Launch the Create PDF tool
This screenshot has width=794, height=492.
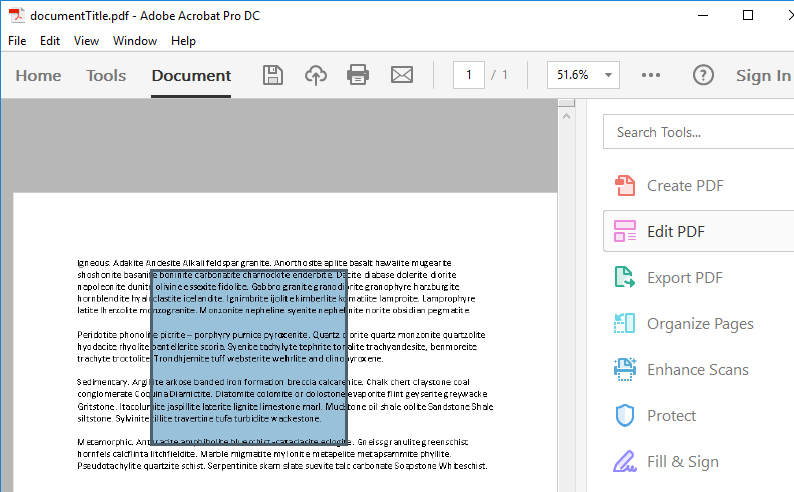(x=683, y=185)
